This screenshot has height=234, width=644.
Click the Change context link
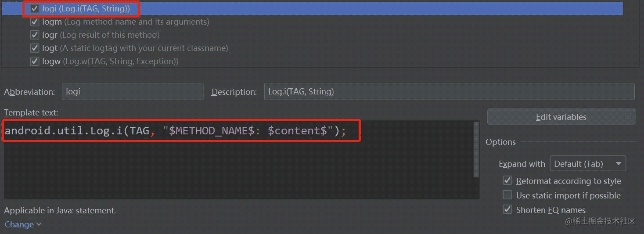click(19, 224)
